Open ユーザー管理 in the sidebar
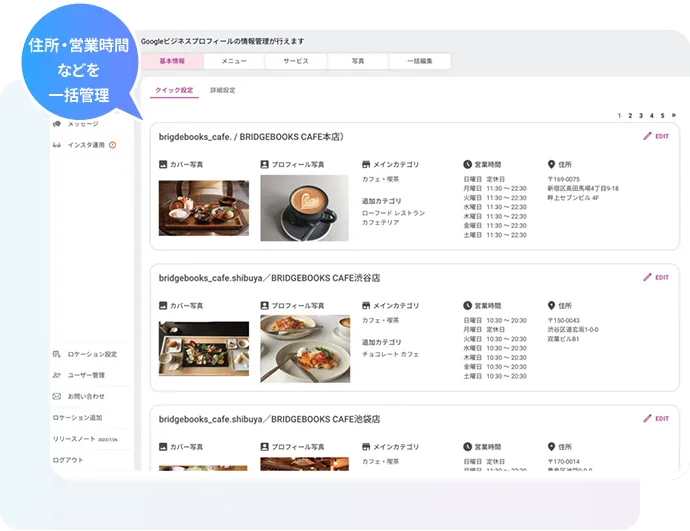Screen dimensions: 690x531 [x=79, y=375]
